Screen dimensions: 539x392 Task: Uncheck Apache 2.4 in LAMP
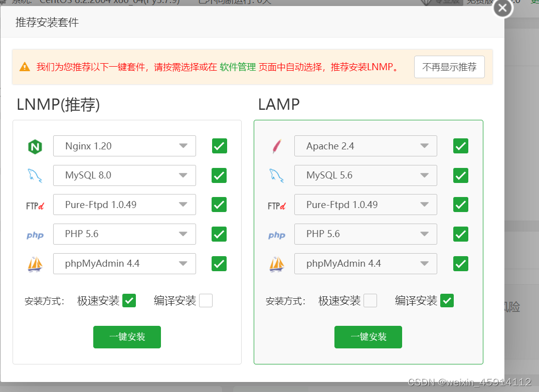pos(461,146)
